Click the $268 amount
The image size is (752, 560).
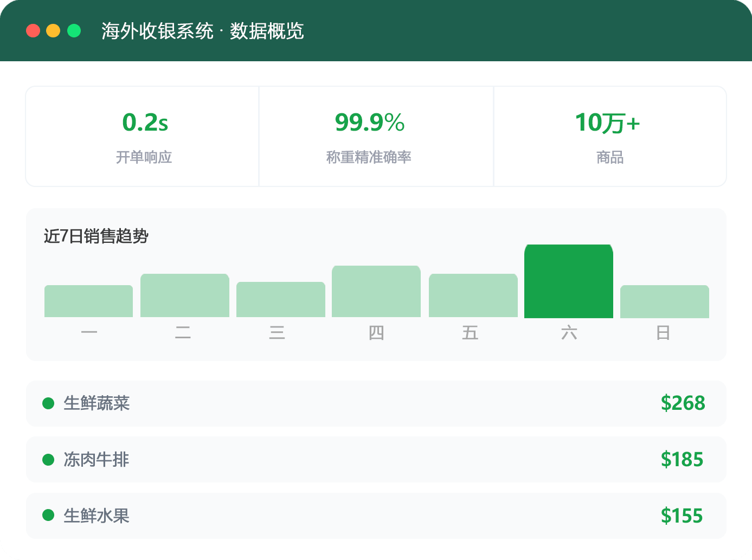tap(683, 403)
